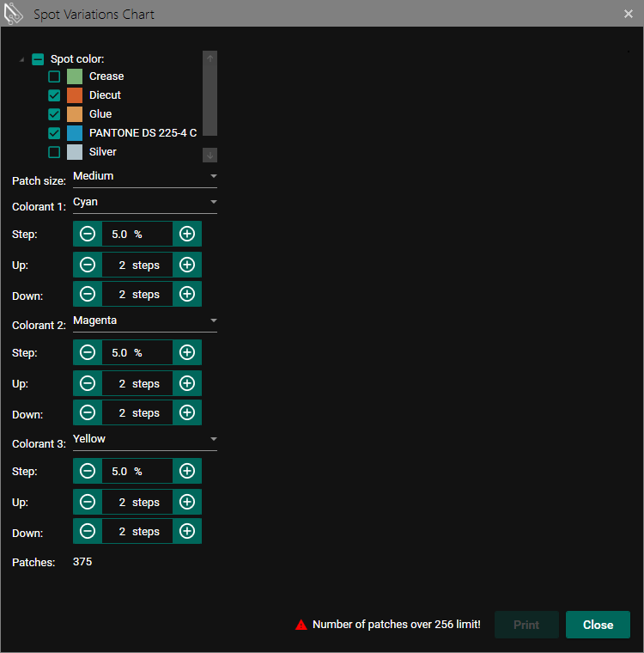Enable the Silver spot color checkbox

pos(54,152)
